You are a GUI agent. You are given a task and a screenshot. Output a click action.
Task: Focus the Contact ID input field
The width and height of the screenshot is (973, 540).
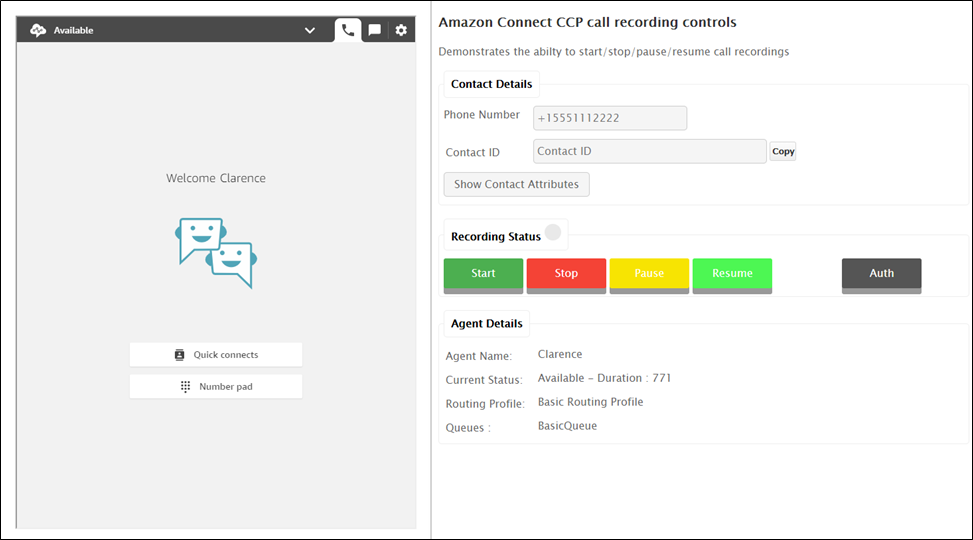[x=650, y=151]
